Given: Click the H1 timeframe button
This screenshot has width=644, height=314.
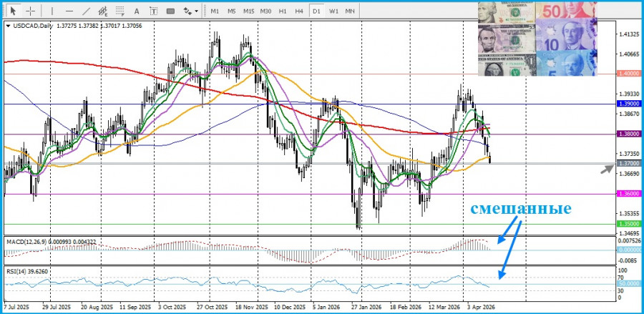Looking at the screenshot, I should (x=283, y=11).
